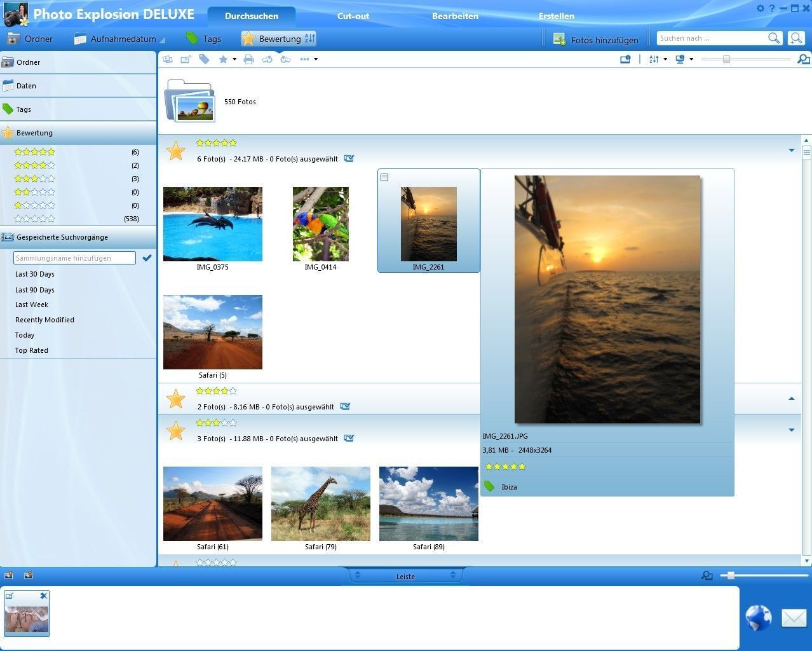Click the thumbnail size slider in the toolbar

726,59
